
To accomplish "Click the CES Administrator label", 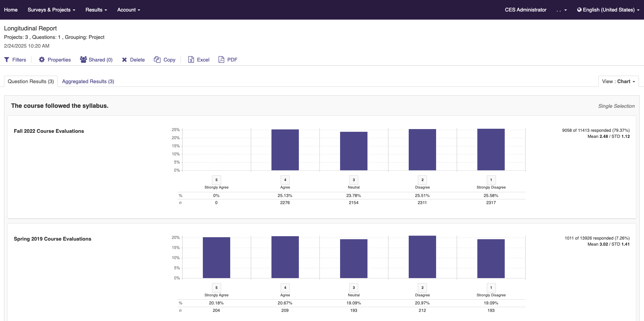I will pyautogui.click(x=525, y=10).
